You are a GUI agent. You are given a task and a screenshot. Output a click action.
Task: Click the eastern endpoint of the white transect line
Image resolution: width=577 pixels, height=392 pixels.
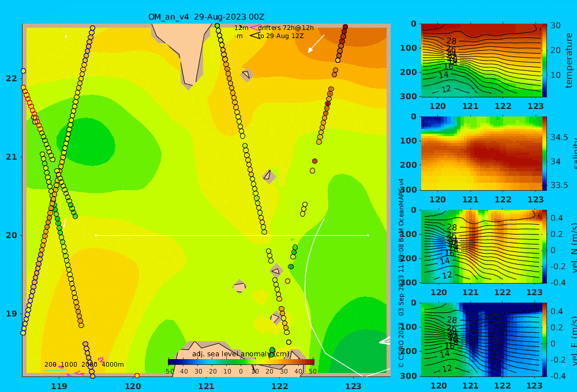[x=368, y=235]
